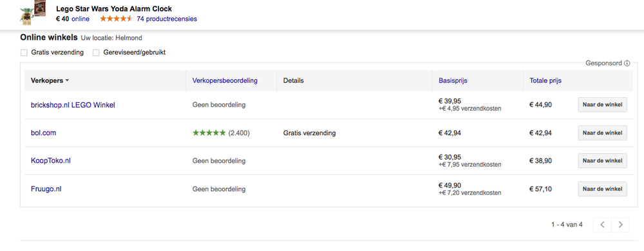Open the 'online' price link
The height and width of the screenshot is (251, 644).
tap(80, 19)
